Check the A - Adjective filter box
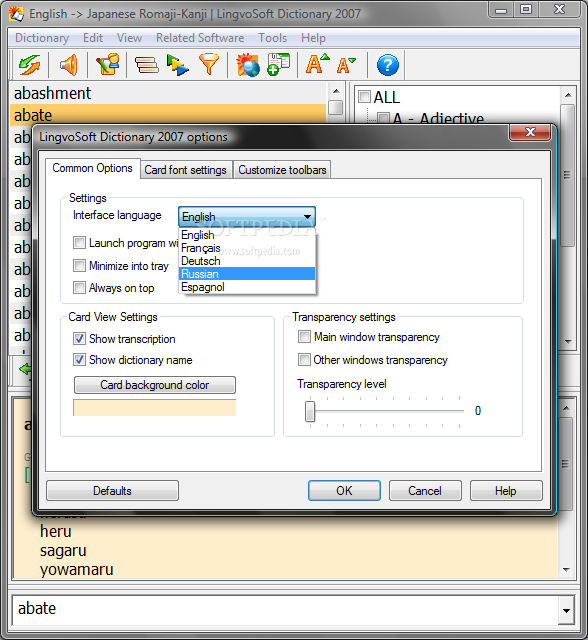Image resolution: width=588 pixels, height=640 pixels. pos(383,118)
